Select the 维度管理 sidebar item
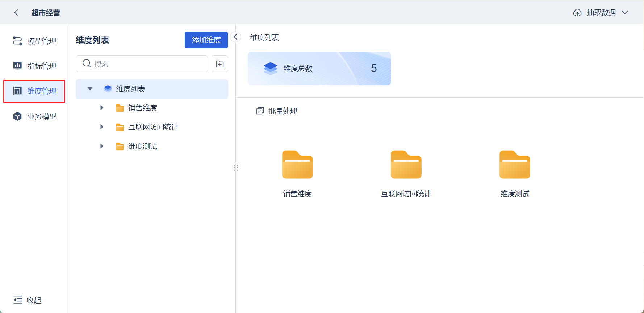Image resolution: width=644 pixels, height=313 pixels. 34,91
